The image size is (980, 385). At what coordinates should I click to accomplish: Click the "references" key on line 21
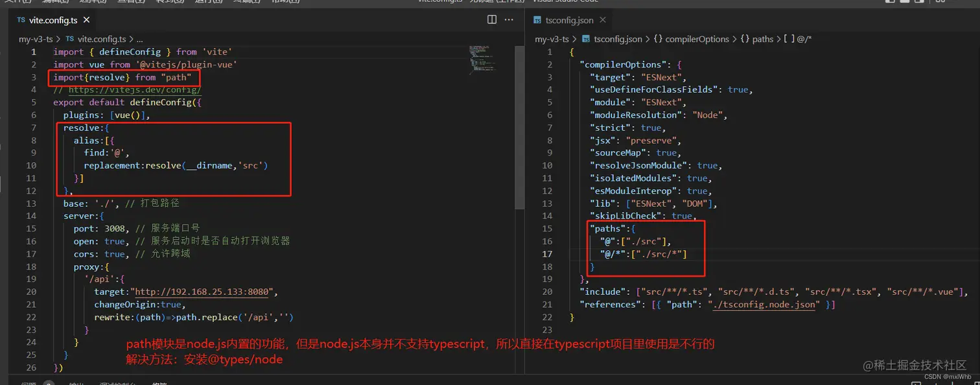[x=610, y=305]
